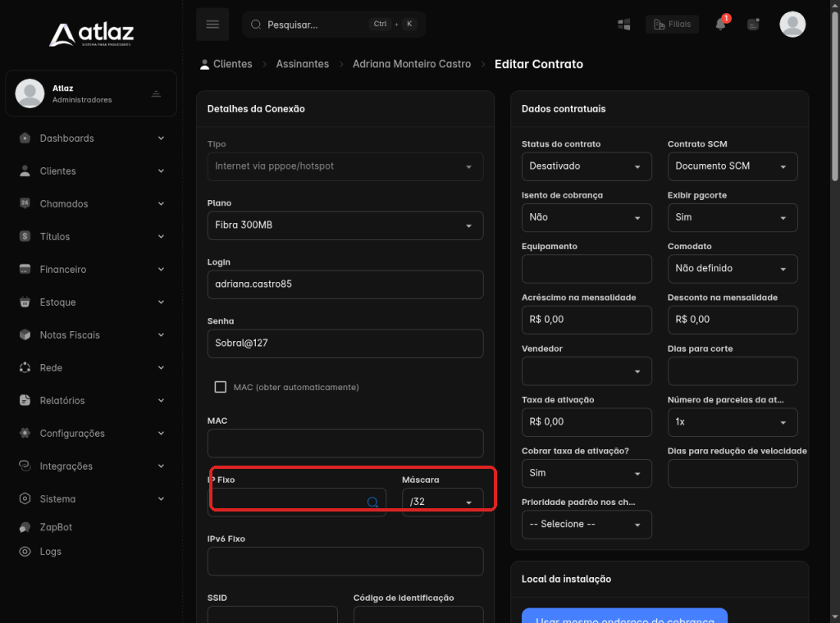Click the MAC input field
840x623 pixels.
(345, 443)
